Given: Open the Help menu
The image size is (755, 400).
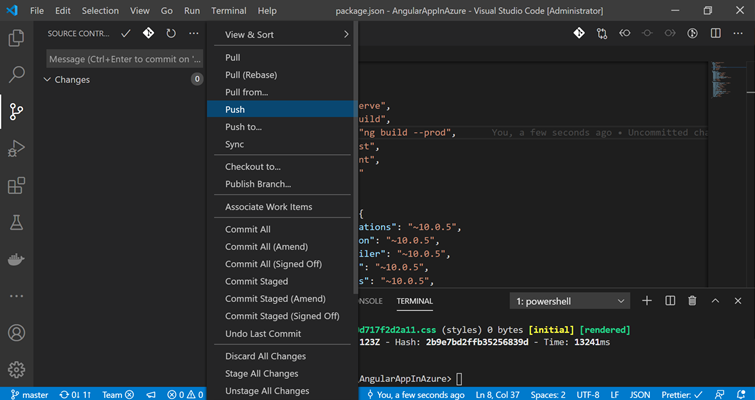Looking at the screenshot, I should click(x=267, y=11).
